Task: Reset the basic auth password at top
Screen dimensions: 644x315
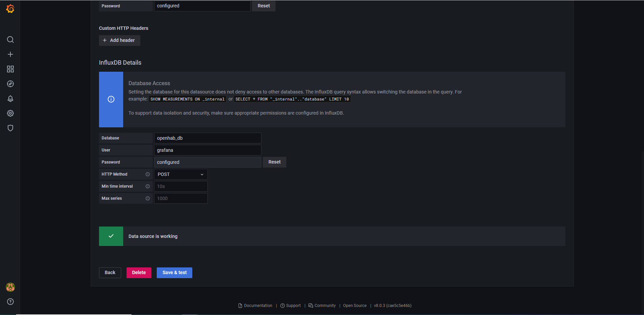Action: click(264, 6)
